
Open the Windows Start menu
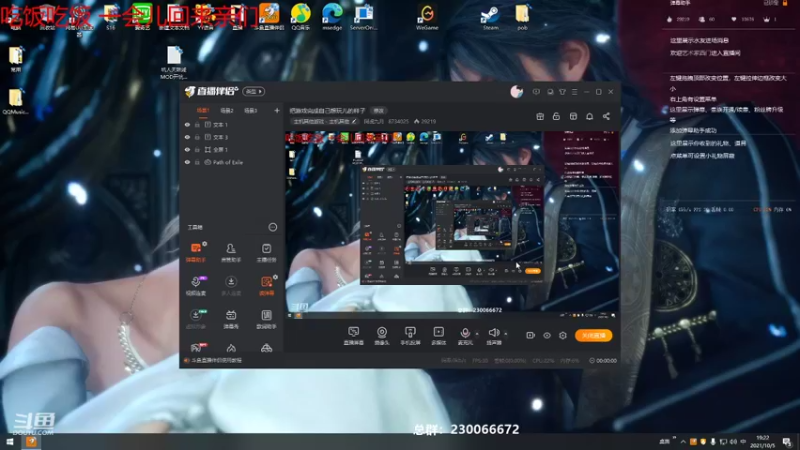point(9,442)
